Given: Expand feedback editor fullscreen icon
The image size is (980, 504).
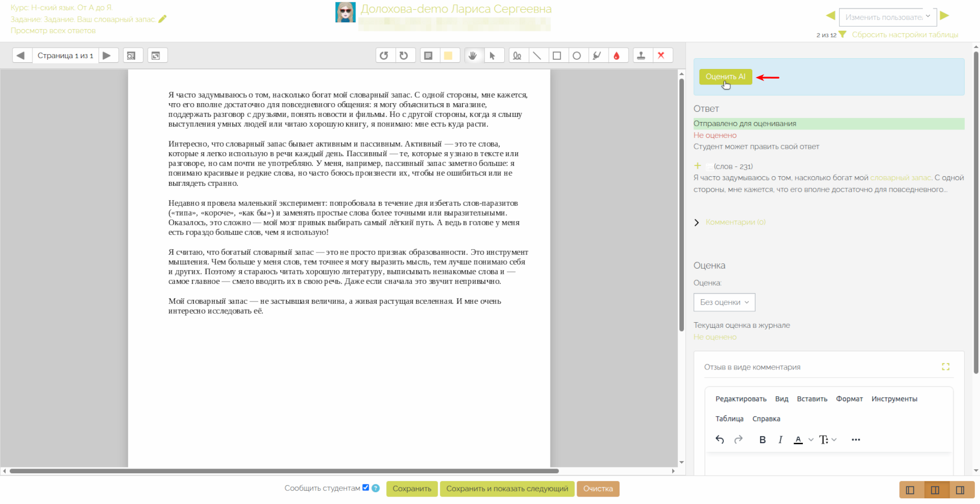Looking at the screenshot, I should click(x=946, y=367).
